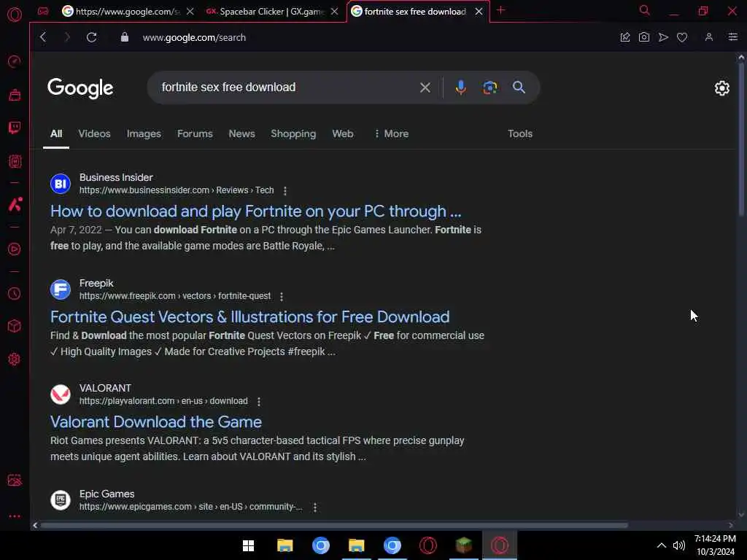Switch to Web results tab
The width and height of the screenshot is (747, 560).
coord(343,134)
